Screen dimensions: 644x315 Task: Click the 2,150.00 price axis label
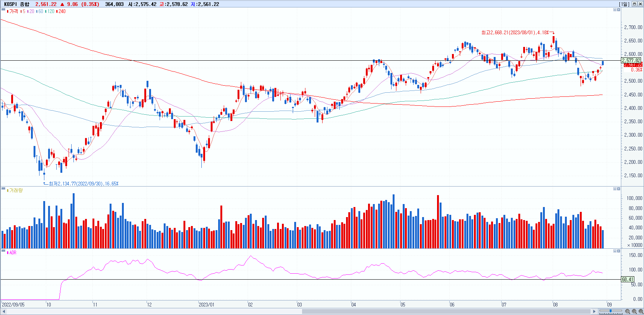(x=633, y=175)
